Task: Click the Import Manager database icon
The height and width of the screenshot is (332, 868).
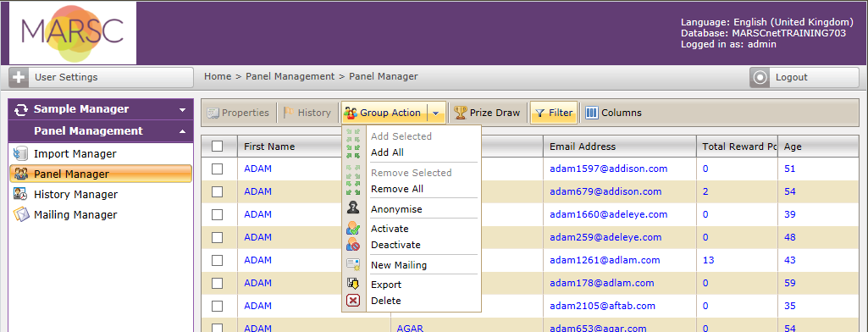Action: [20, 154]
